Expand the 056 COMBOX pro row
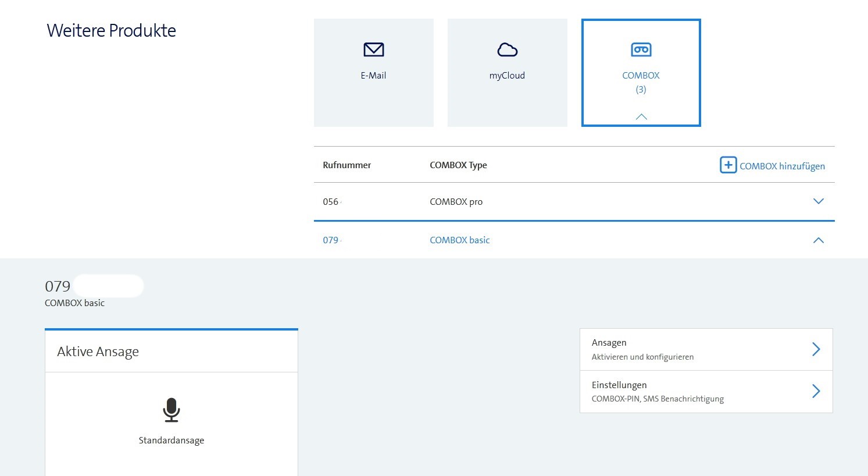The image size is (868, 476). (818, 201)
